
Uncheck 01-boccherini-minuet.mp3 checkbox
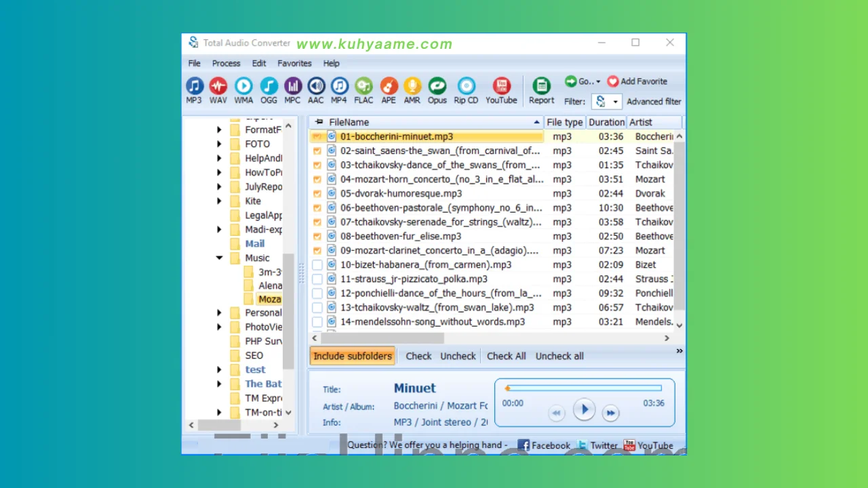pyautogui.click(x=317, y=136)
